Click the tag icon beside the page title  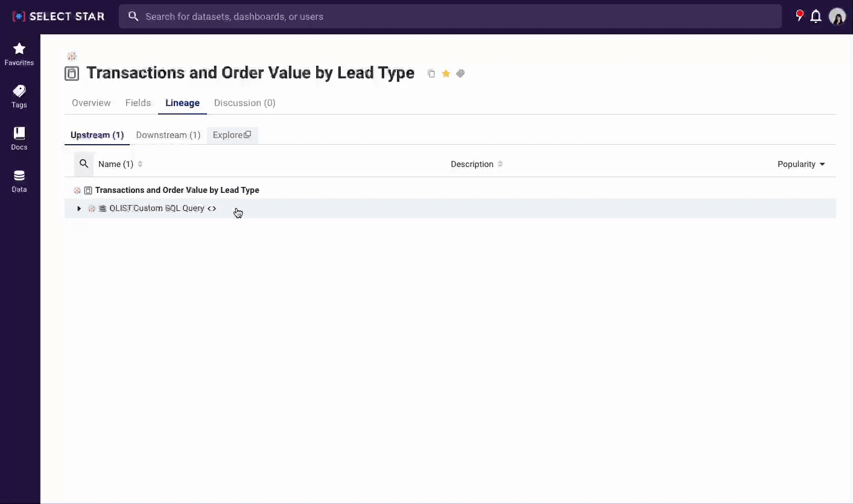(460, 74)
